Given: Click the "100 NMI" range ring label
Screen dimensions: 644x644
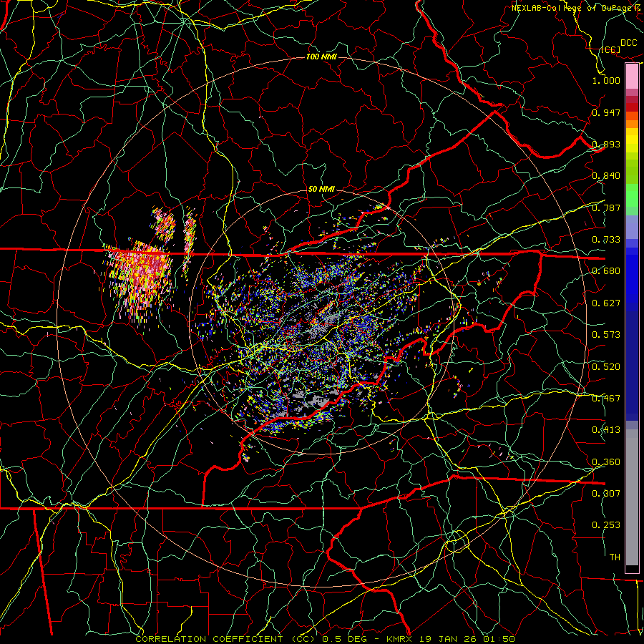Looking at the screenshot, I should [321, 57].
